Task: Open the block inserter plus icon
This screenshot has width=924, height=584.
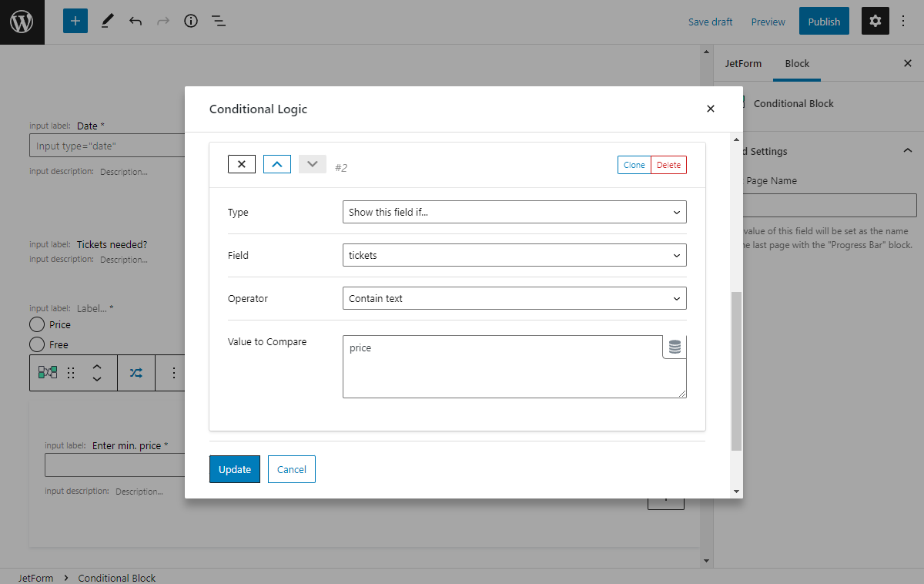Action: 75,21
